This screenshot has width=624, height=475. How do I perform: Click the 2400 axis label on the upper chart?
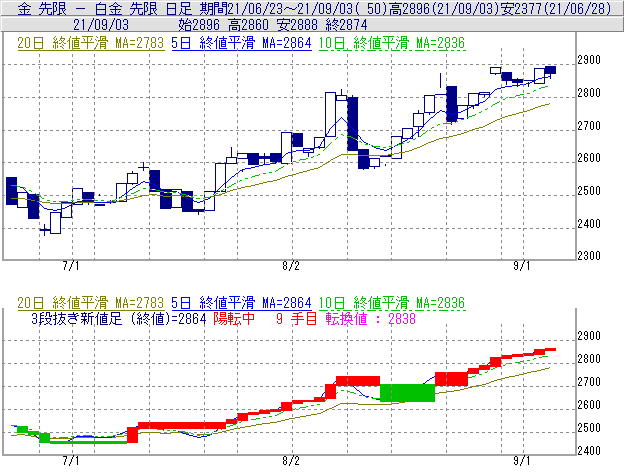589,224
